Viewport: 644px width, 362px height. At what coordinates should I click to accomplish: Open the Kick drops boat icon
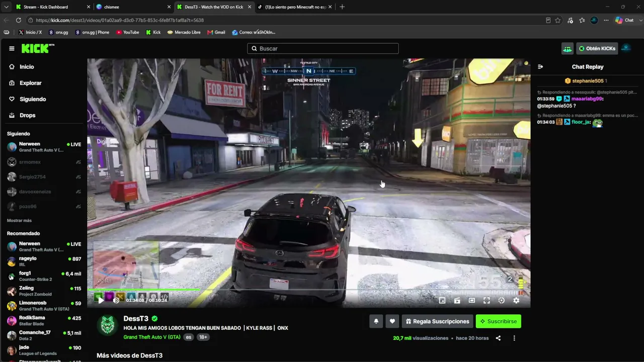click(x=568, y=48)
